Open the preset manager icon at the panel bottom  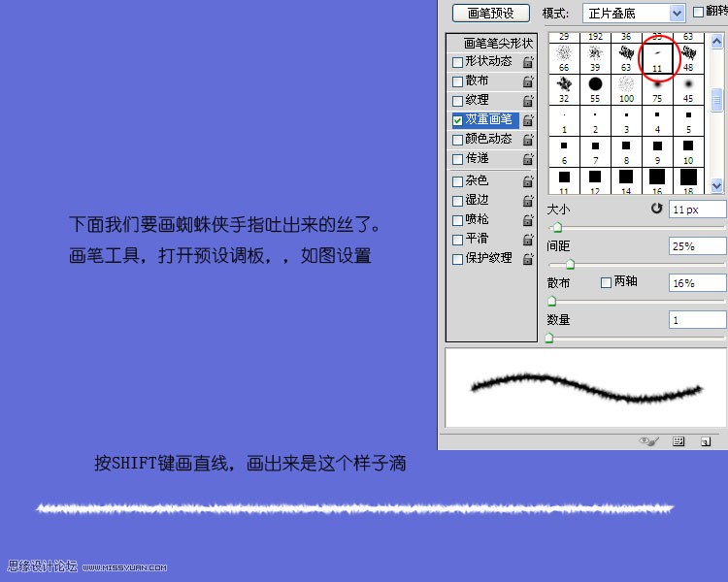click(678, 441)
